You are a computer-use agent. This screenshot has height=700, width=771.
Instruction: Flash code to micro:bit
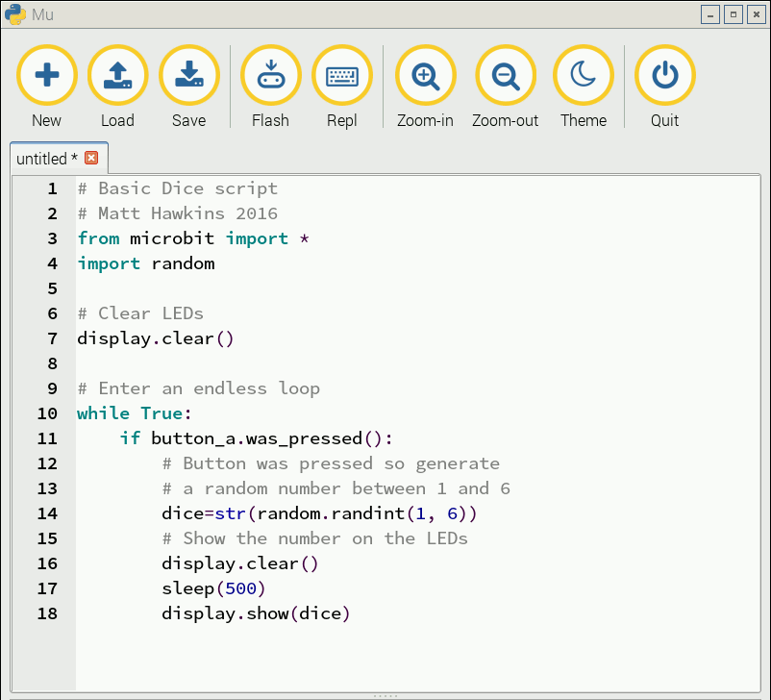270,75
